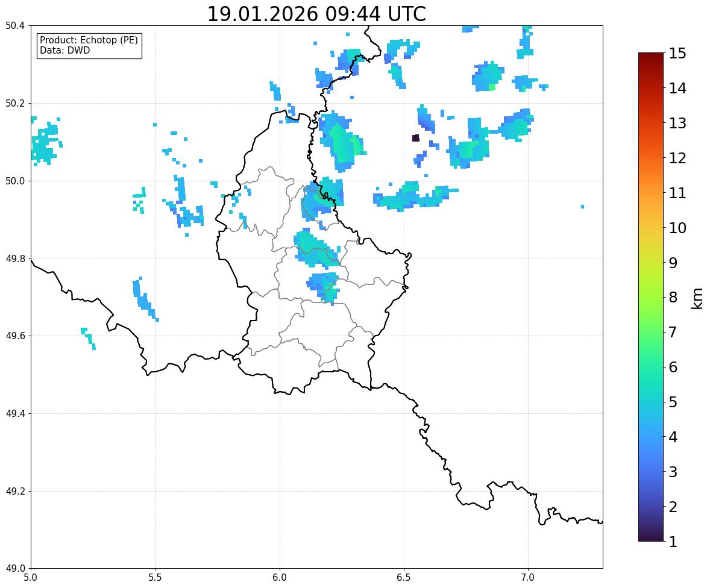
Task: Click the colorbar 'km' unit label
Action: click(x=697, y=298)
